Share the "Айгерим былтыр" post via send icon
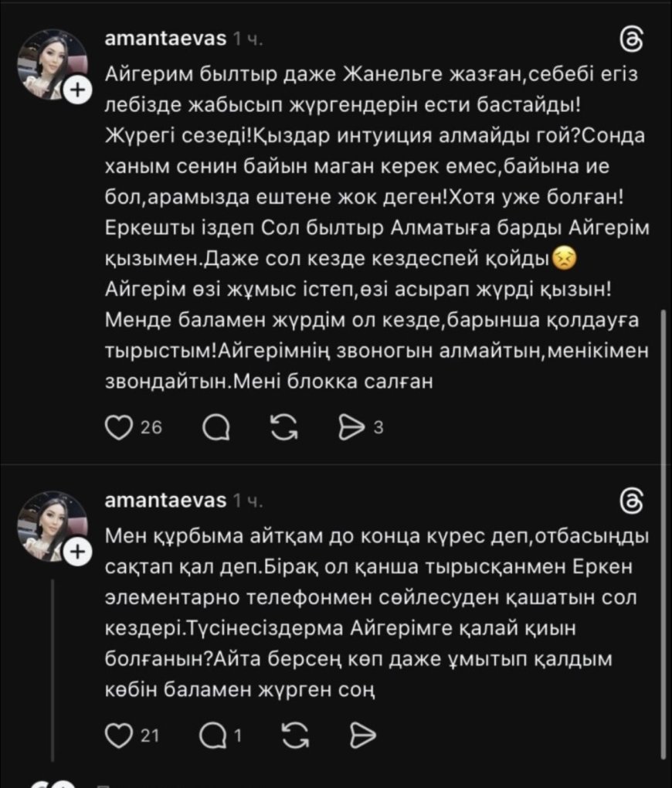The height and width of the screenshot is (788, 672). point(352,429)
